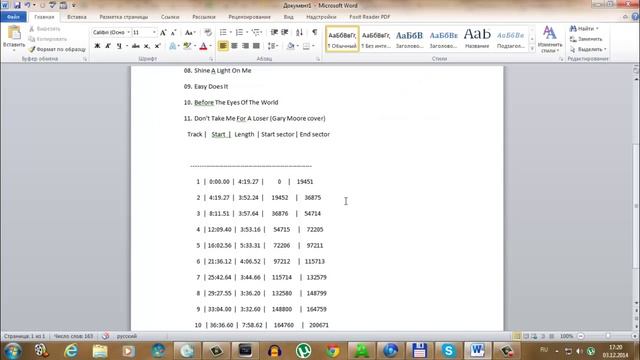Adjust the zoom slider
Viewport: 640px width, 360px height.
point(607,336)
